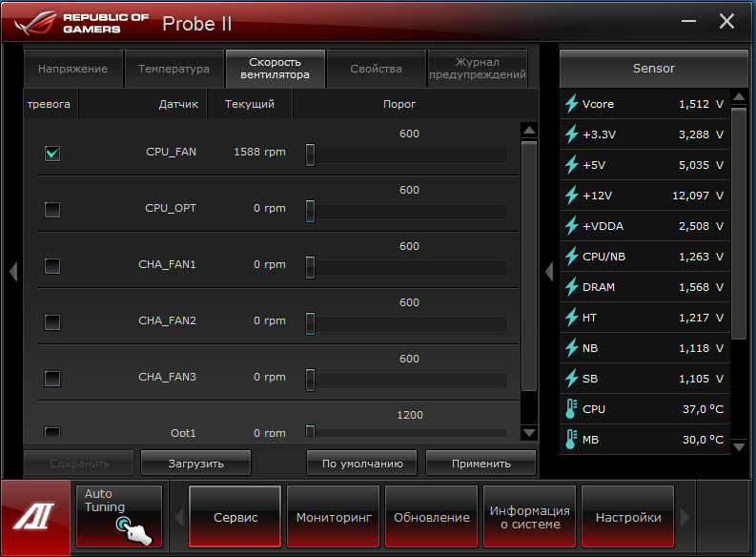Click fan list scroll up arrow
Screen dimensions: 756x557
pyautogui.click(x=529, y=130)
